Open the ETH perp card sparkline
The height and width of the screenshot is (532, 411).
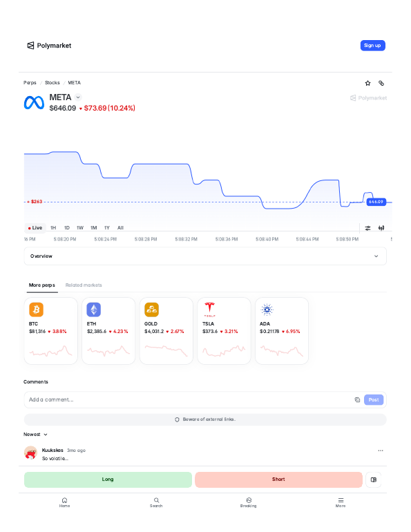(x=108, y=351)
